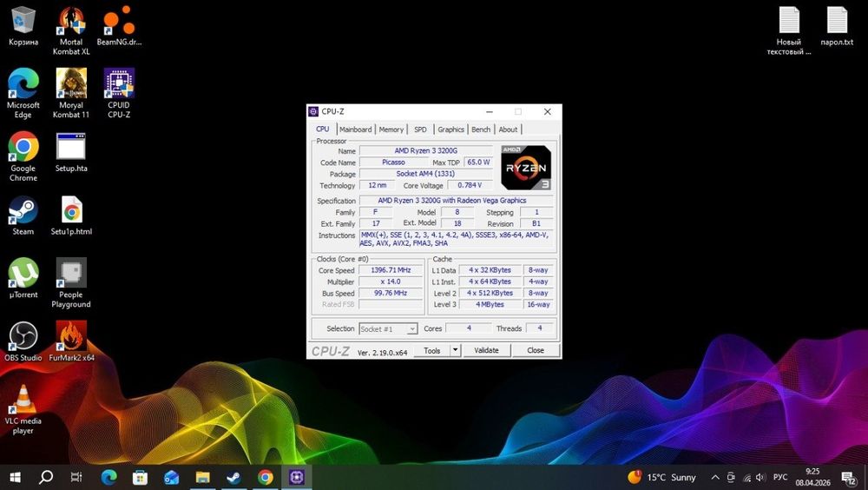Viewport: 868px width, 490px height.
Task: Open the Socket #1 selection dropdown
Action: (x=387, y=328)
